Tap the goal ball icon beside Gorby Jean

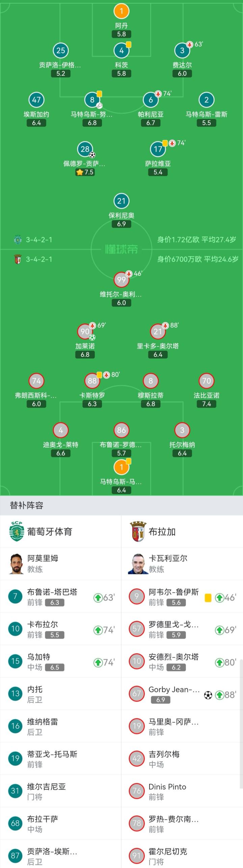(x=208, y=695)
